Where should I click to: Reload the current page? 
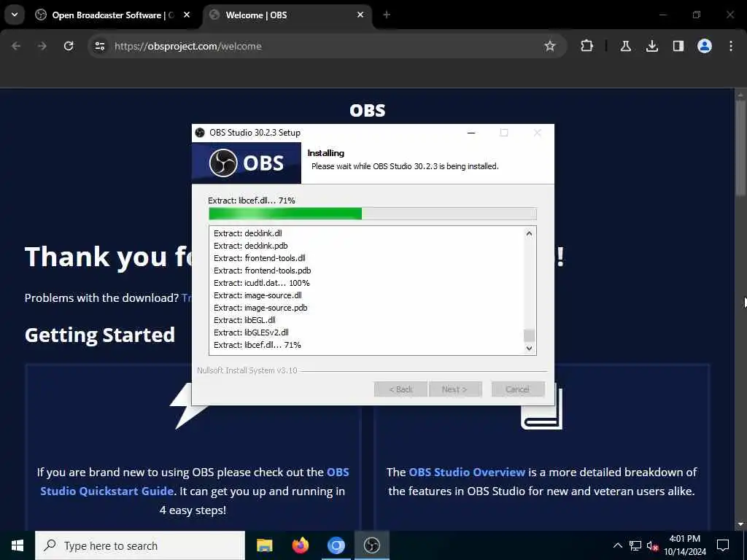(x=69, y=46)
